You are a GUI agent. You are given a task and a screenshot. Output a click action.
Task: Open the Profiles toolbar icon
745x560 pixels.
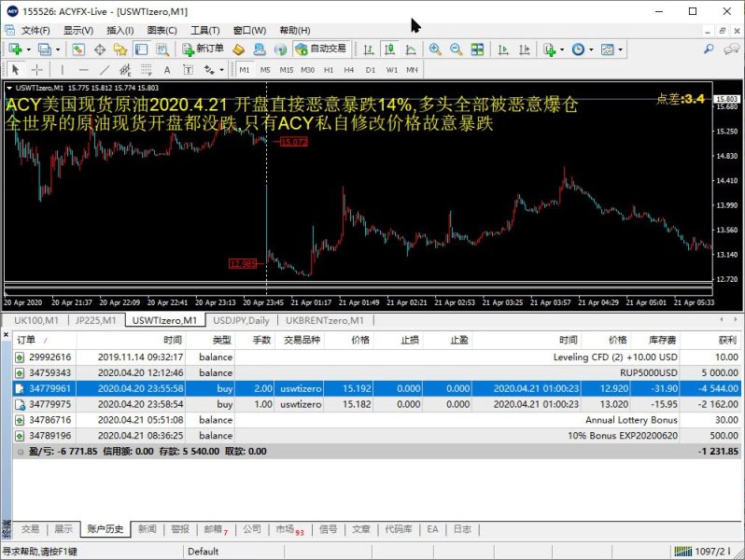point(44,49)
